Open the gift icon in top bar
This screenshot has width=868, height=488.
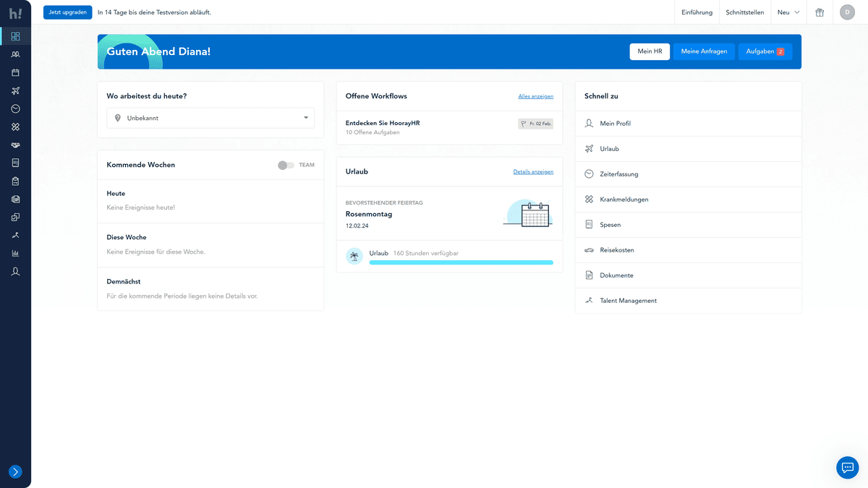point(820,12)
